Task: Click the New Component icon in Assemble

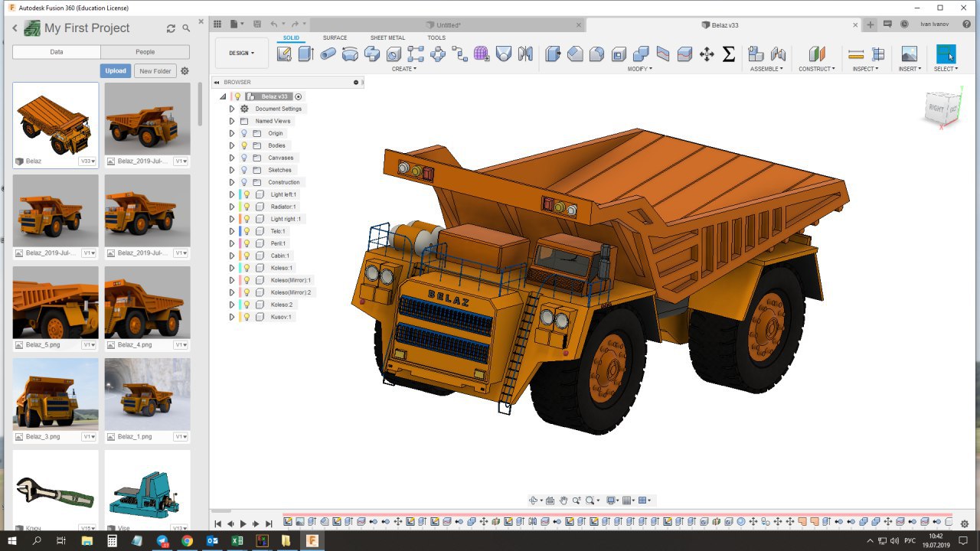Action: click(756, 54)
